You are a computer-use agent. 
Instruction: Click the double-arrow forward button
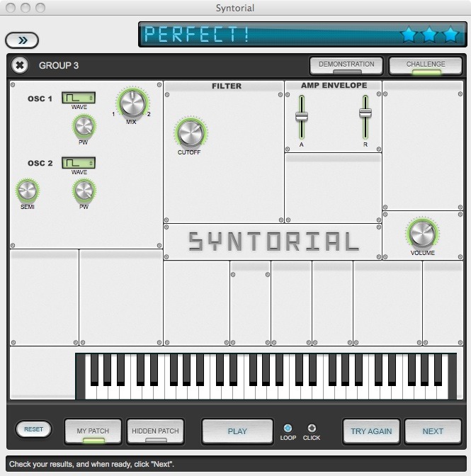pos(22,40)
